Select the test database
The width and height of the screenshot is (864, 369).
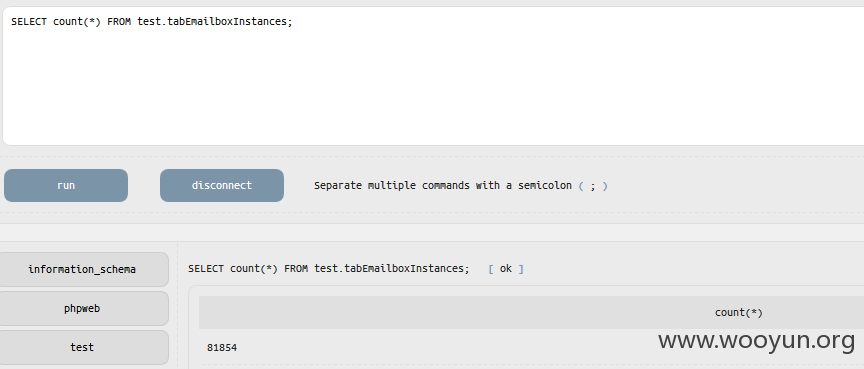point(82,347)
